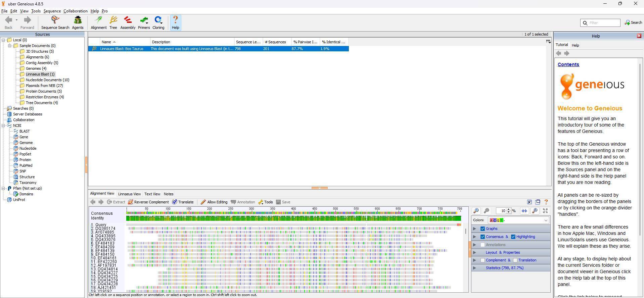
Task: Expand the Statistics section
Action: [x=474, y=268]
